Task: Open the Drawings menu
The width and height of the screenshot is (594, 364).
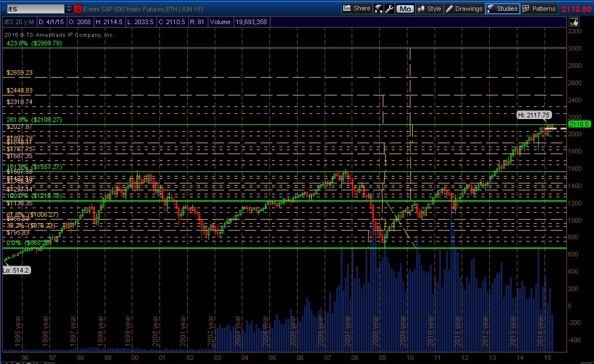Action: point(464,9)
